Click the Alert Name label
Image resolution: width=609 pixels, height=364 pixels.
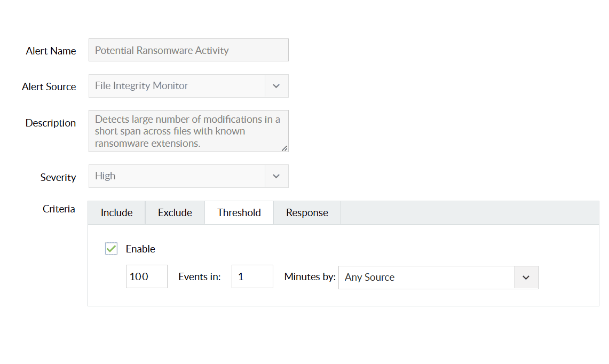click(51, 51)
